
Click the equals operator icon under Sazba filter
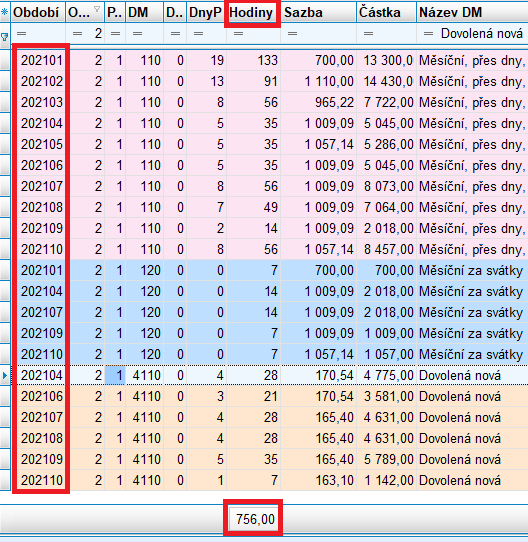coord(293,34)
